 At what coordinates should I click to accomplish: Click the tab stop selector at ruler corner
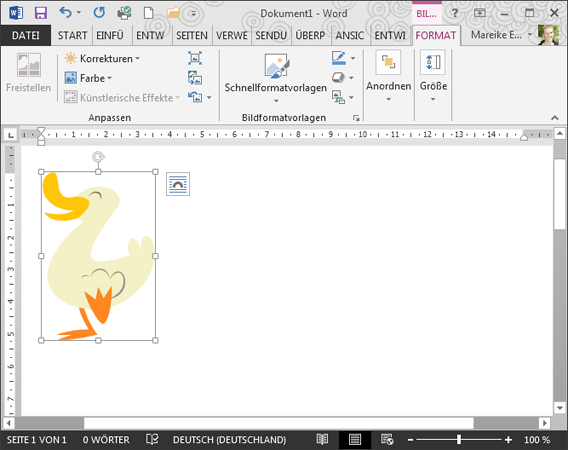pyautogui.click(x=11, y=135)
